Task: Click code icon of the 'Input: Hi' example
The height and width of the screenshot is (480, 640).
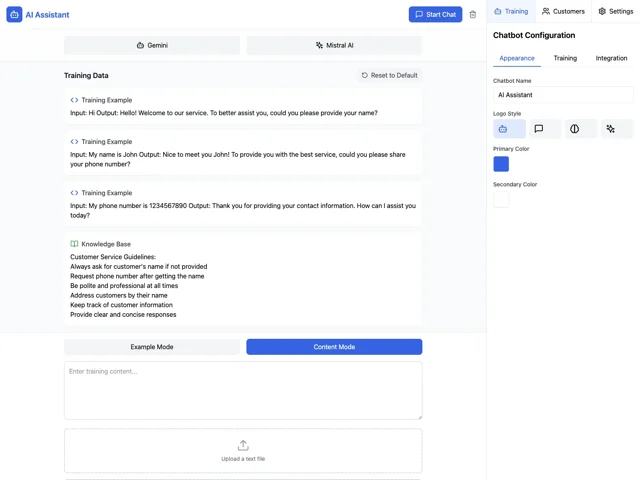Action: (74, 100)
